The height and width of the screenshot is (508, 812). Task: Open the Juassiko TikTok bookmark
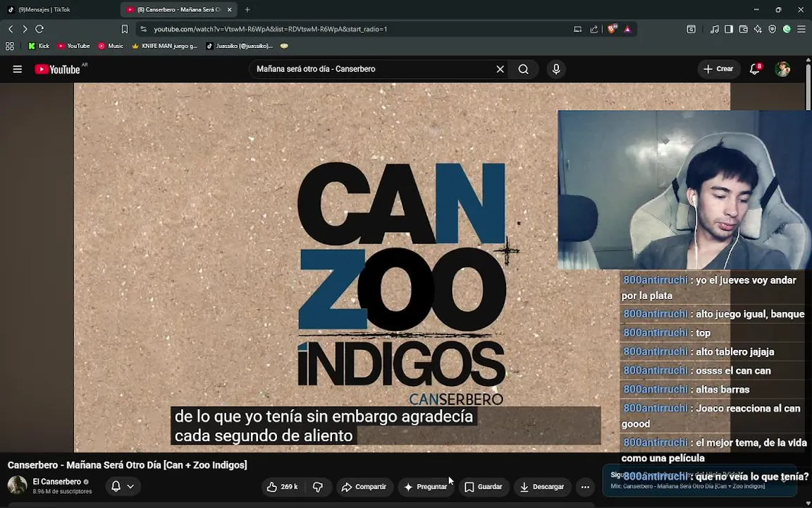click(239, 46)
